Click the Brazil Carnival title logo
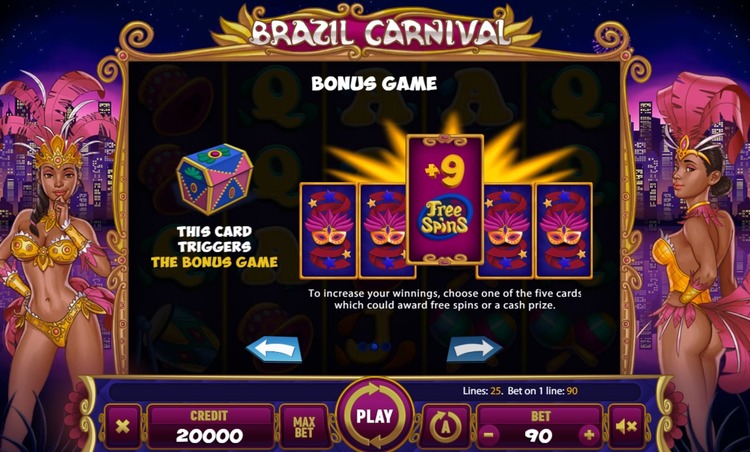Screen dimensions: 750x452 375,32
